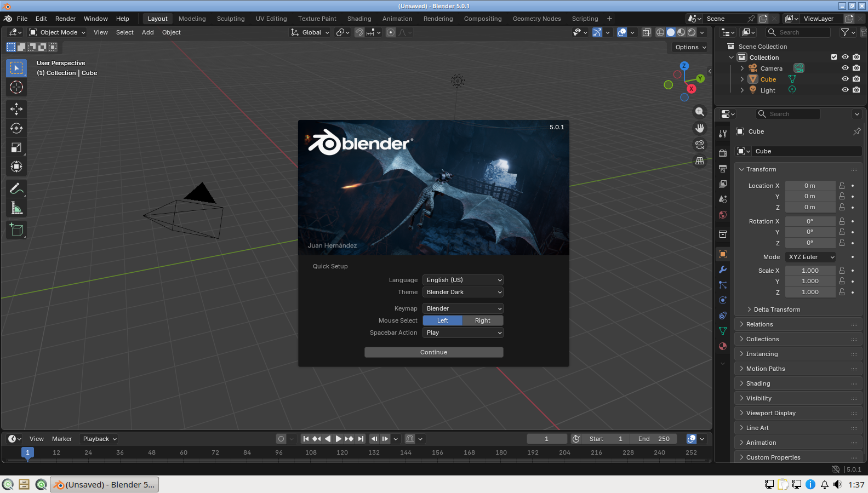Open the Global orientation dropdown
The width and height of the screenshot is (868, 493).
(x=310, y=32)
